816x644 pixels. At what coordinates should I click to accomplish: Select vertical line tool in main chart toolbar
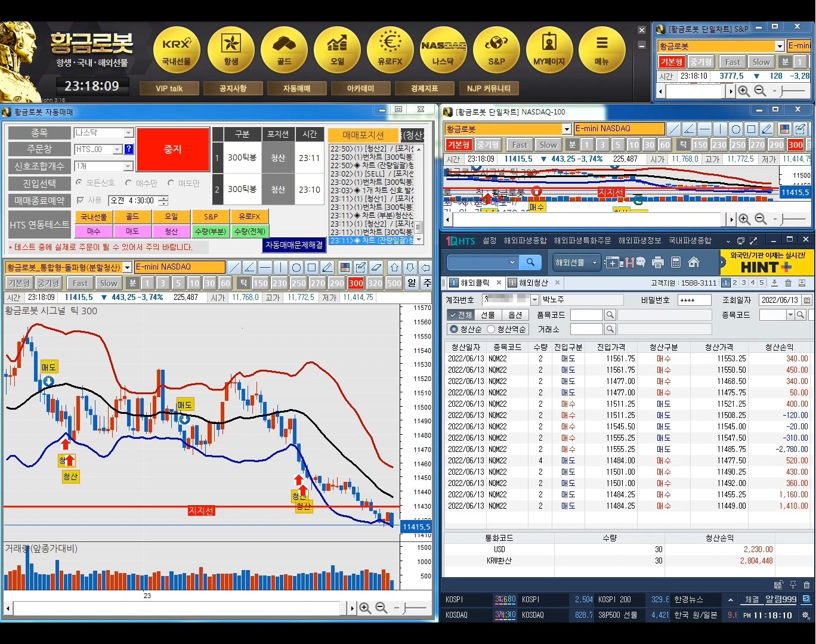tap(281, 267)
